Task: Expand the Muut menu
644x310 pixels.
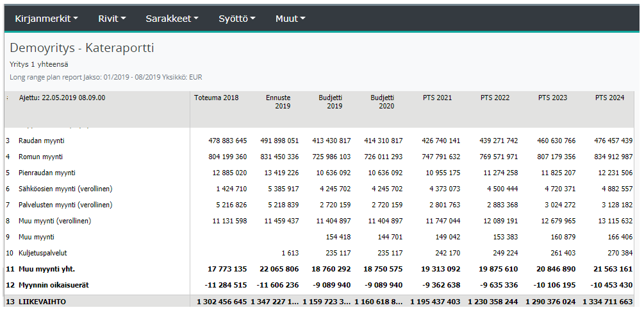Action: [x=290, y=19]
